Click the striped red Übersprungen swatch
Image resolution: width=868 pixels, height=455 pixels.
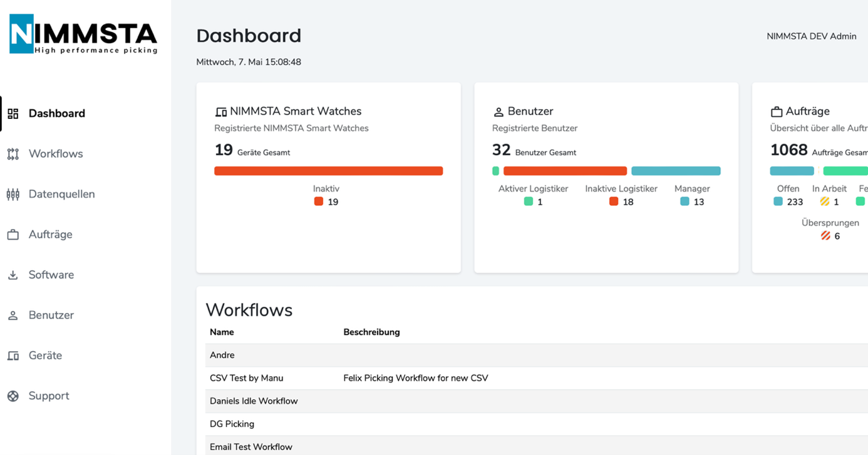coord(825,236)
